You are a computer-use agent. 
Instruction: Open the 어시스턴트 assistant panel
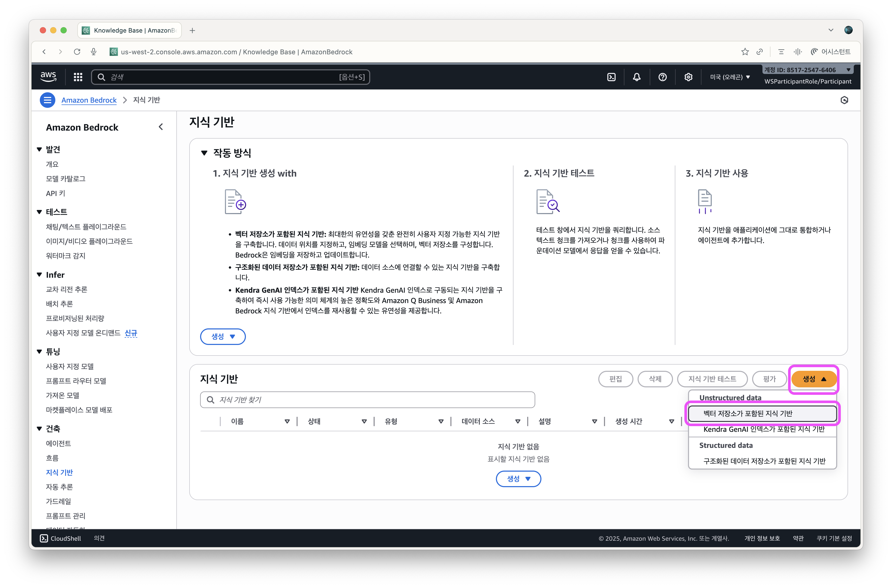(x=830, y=52)
